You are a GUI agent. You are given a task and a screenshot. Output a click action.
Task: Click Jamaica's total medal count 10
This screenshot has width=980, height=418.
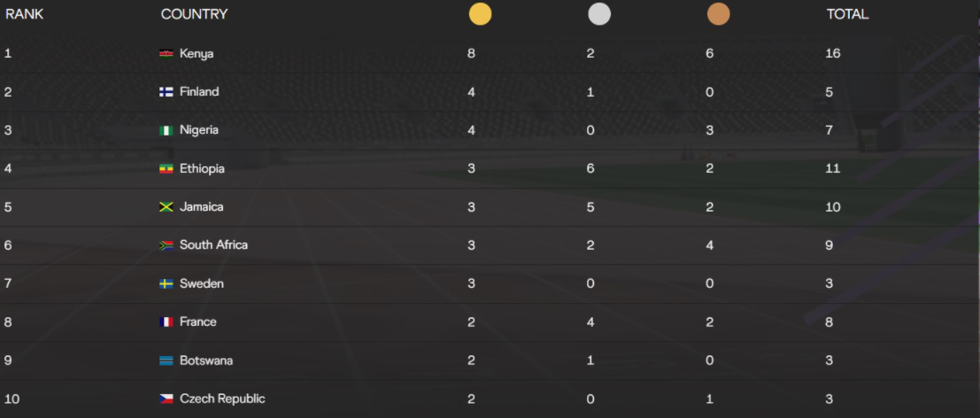832,207
